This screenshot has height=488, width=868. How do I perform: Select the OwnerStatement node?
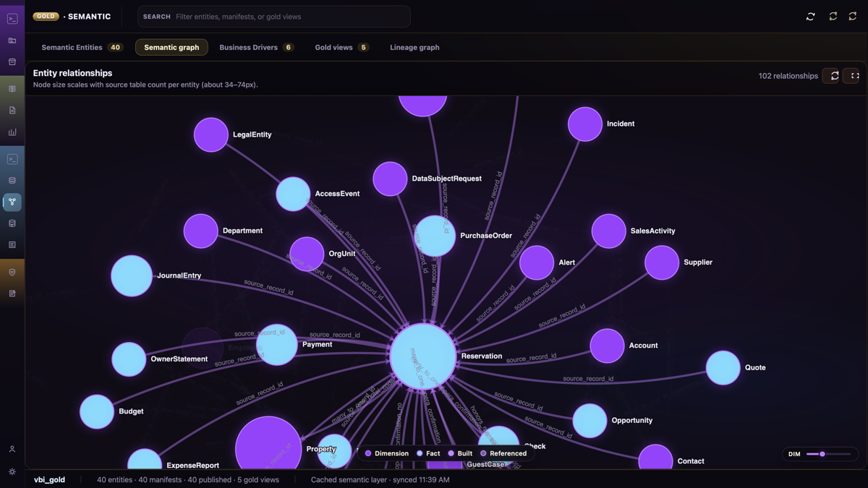coord(129,359)
